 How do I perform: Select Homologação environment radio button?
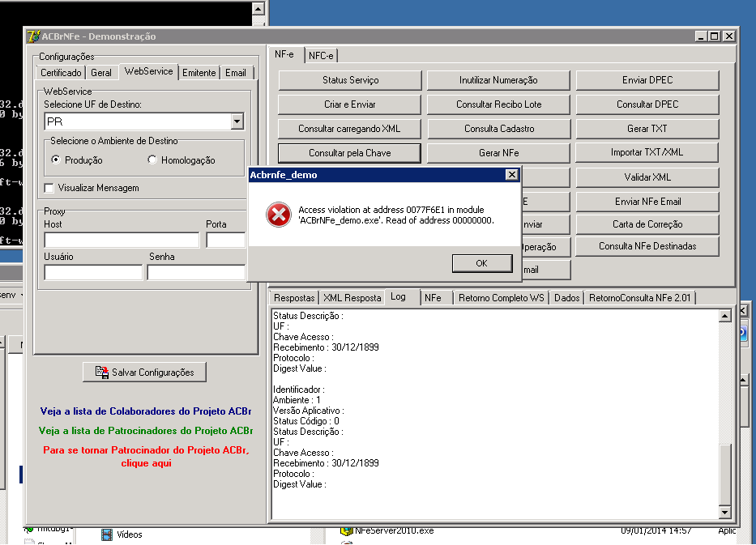click(152, 160)
